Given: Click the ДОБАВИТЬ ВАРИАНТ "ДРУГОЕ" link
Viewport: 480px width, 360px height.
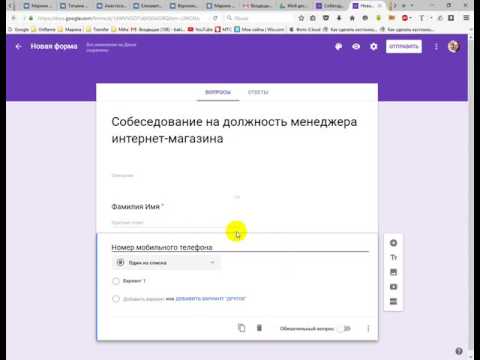Looking at the screenshot, I should pyautogui.click(x=211, y=299).
